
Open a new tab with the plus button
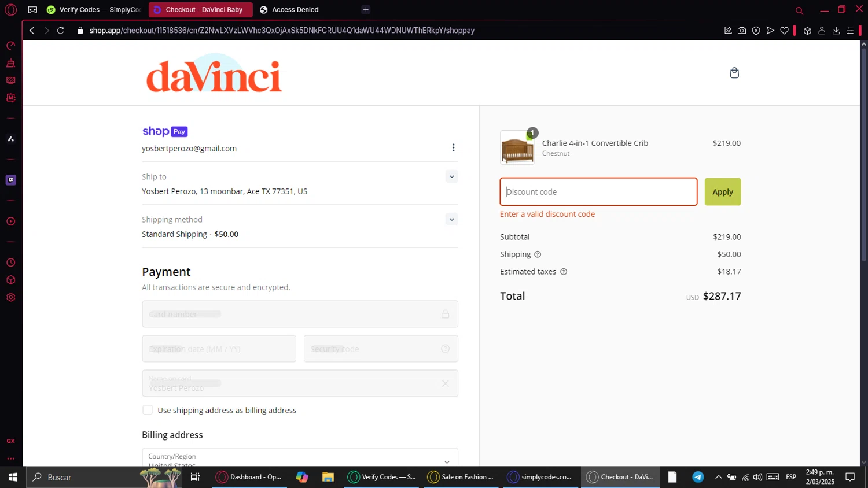click(366, 10)
